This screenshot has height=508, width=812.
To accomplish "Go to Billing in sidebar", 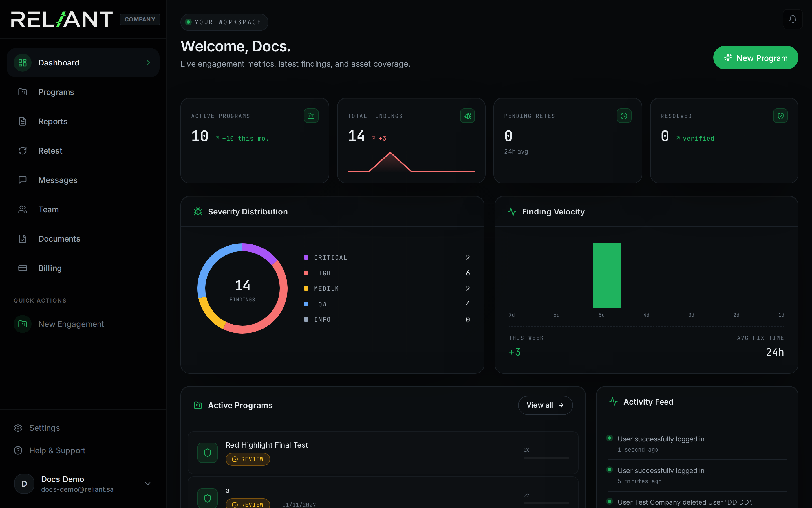I will [x=83, y=268].
